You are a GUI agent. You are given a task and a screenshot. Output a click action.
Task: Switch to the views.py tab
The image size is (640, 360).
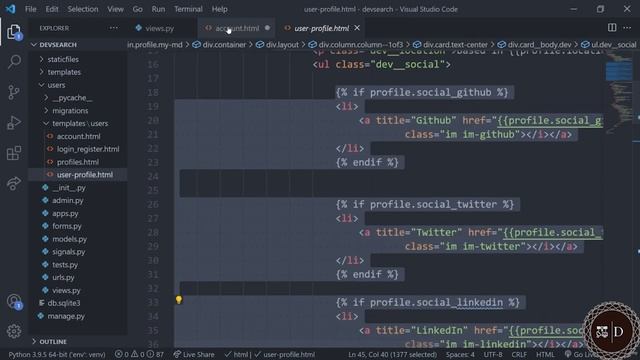[x=160, y=28]
